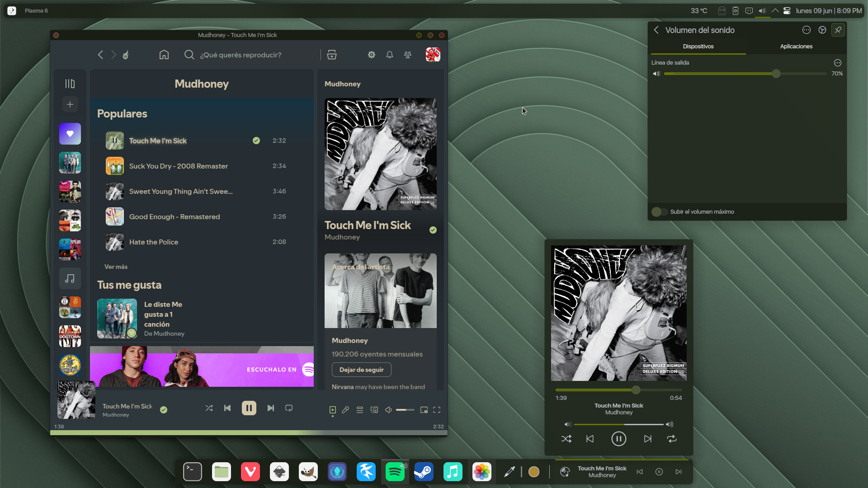The image size is (868, 488).
Task: Switch to the Dispositivos tab
Action: point(698,47)
